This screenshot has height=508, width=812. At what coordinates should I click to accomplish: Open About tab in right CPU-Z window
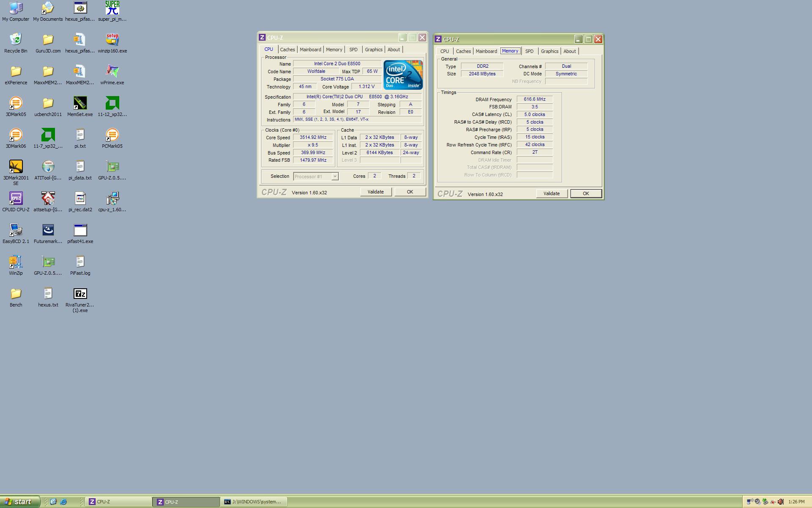[569, 51]
